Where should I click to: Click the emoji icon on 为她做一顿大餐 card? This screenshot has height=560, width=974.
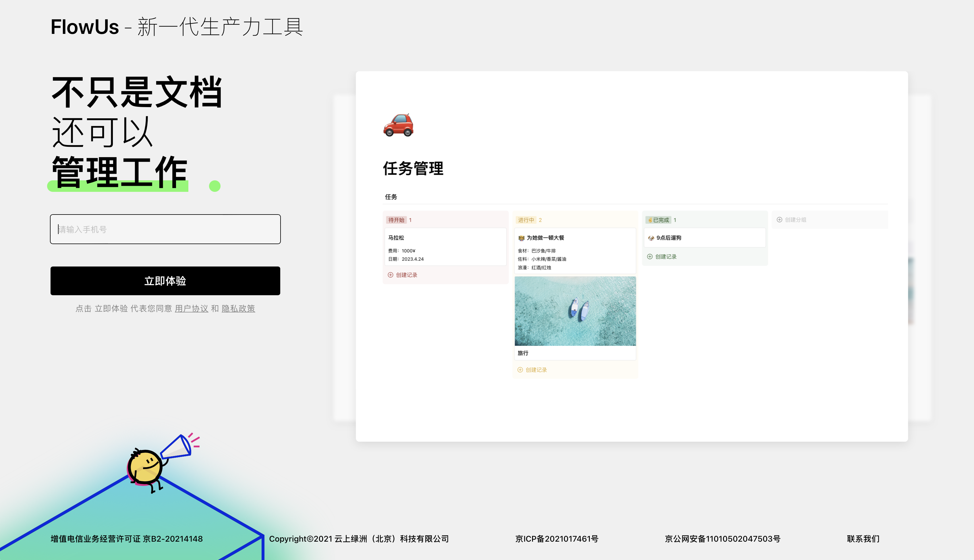point(521,238)
